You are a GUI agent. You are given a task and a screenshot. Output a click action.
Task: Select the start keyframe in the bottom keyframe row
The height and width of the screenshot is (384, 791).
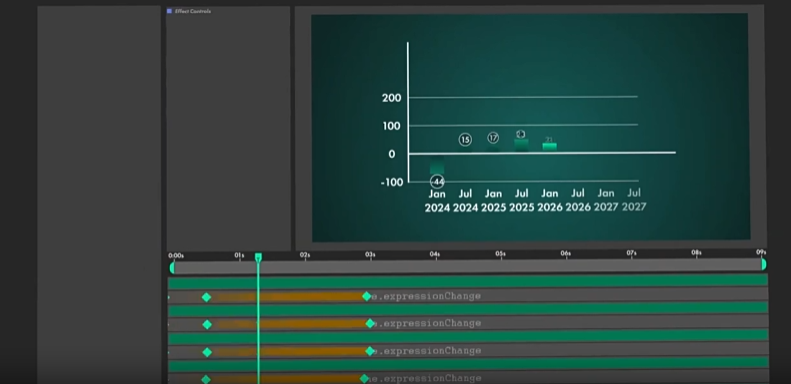pos(206,379)
